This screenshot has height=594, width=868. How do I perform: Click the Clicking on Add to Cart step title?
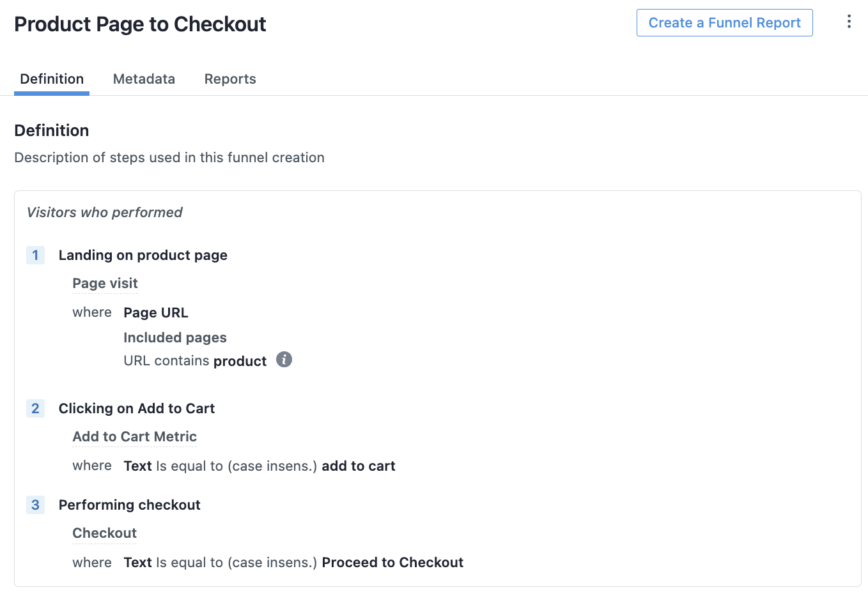tap(137, 409)
